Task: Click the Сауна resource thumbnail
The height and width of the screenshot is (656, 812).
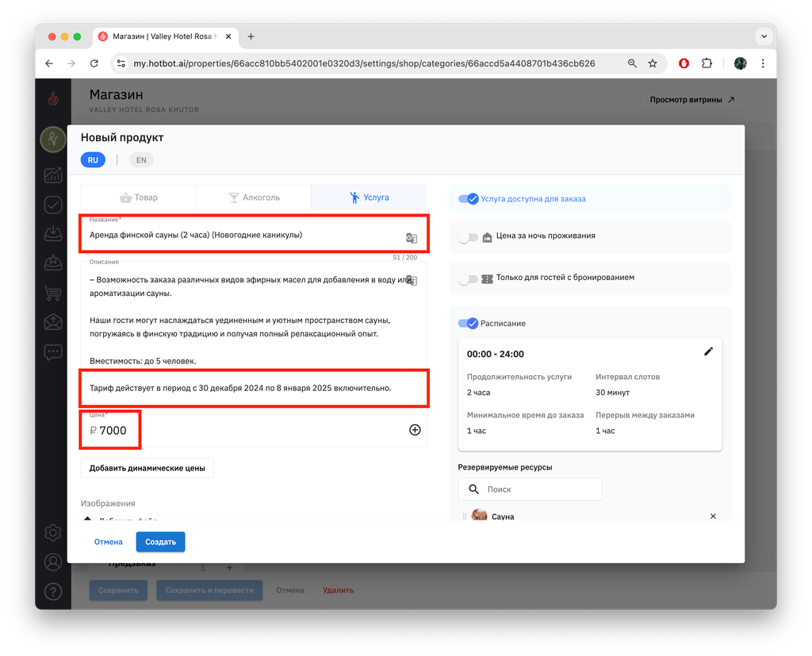Action: [479, 516]
